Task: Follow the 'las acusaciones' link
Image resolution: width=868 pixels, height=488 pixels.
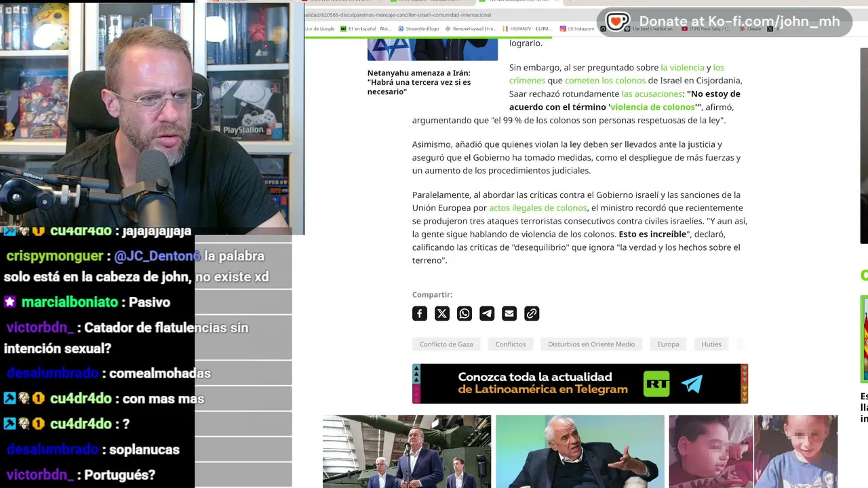Action: [652, 94]
